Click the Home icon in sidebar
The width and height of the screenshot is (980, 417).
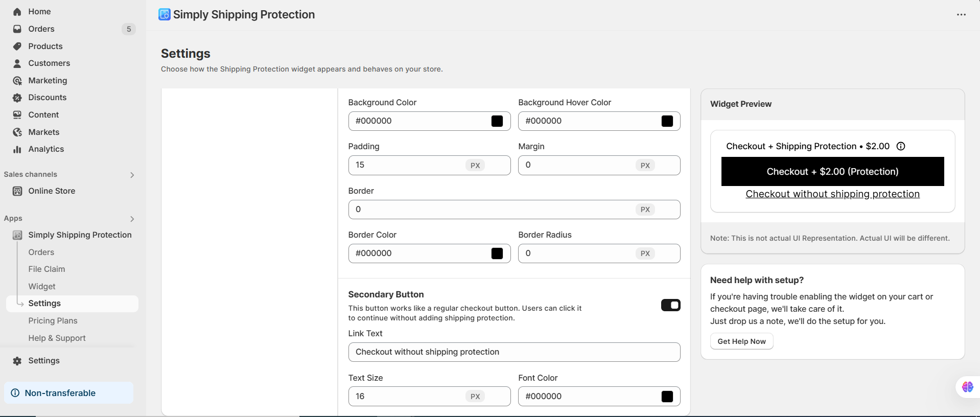tap(17, 12)
